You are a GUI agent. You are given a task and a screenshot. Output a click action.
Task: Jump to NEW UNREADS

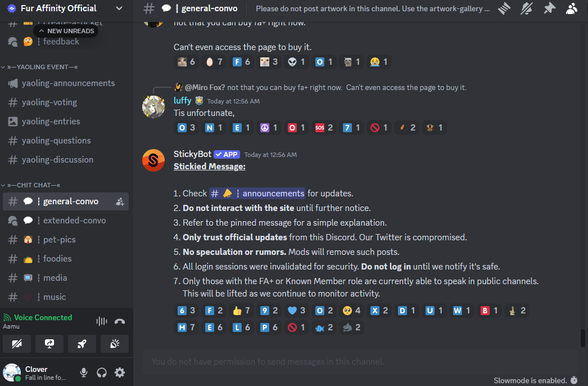(66, 31)
